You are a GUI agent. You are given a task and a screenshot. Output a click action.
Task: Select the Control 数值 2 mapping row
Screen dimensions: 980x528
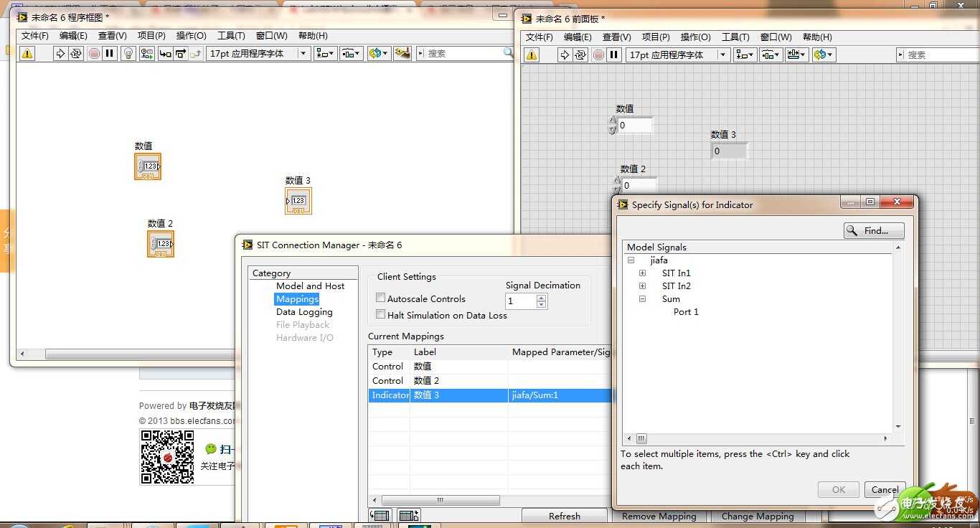(x=490, y=380)
